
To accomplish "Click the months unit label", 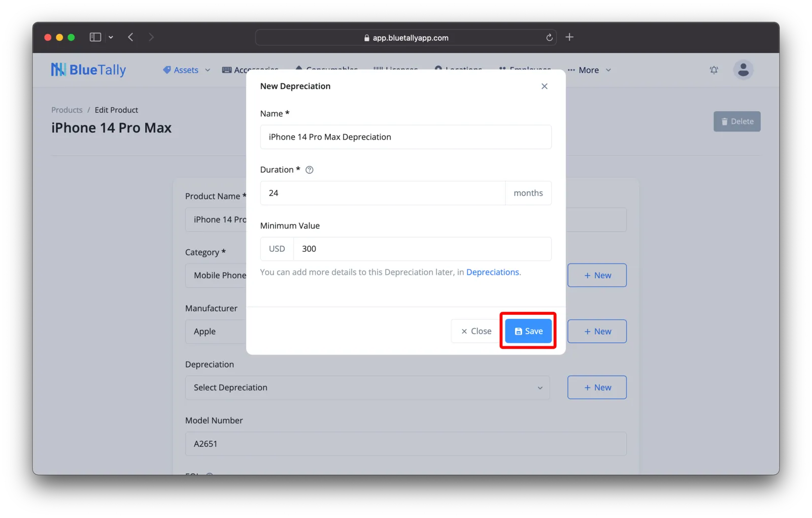I will 528,193.
